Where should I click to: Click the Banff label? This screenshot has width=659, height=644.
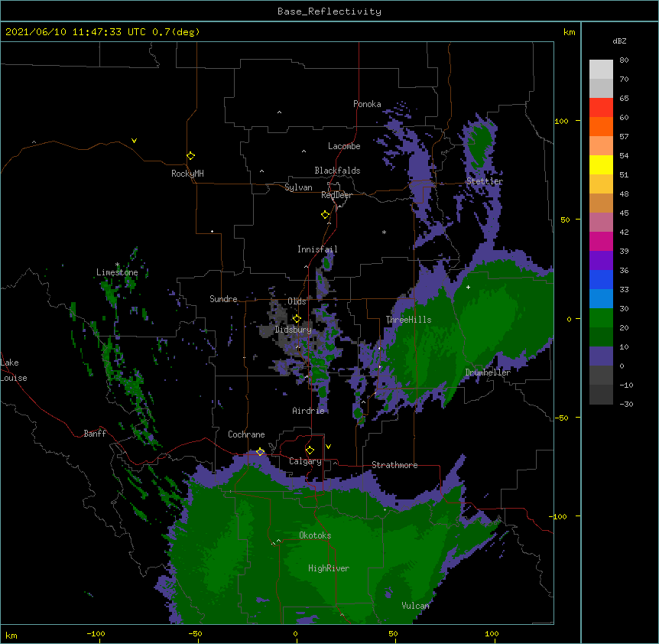pos(95,434)
